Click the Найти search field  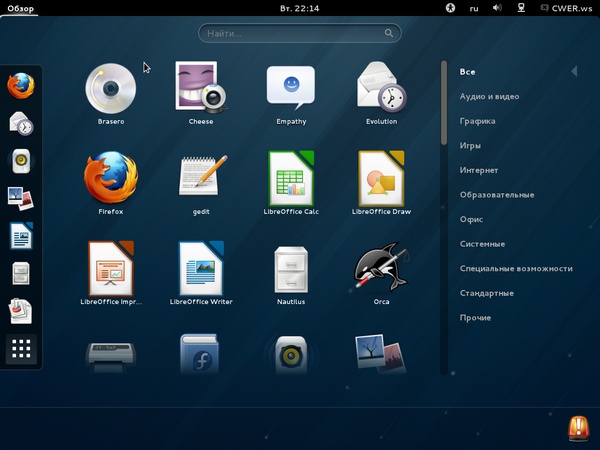tap(299, 34)
